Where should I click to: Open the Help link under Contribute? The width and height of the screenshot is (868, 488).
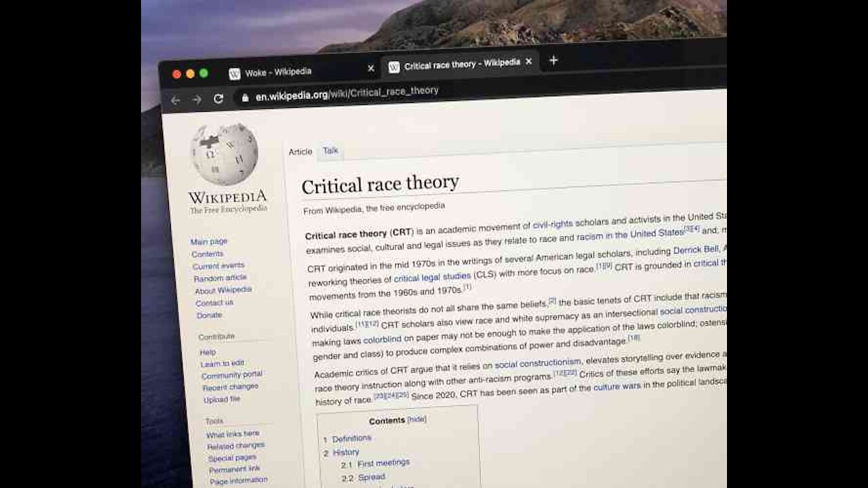click(208, 352)
